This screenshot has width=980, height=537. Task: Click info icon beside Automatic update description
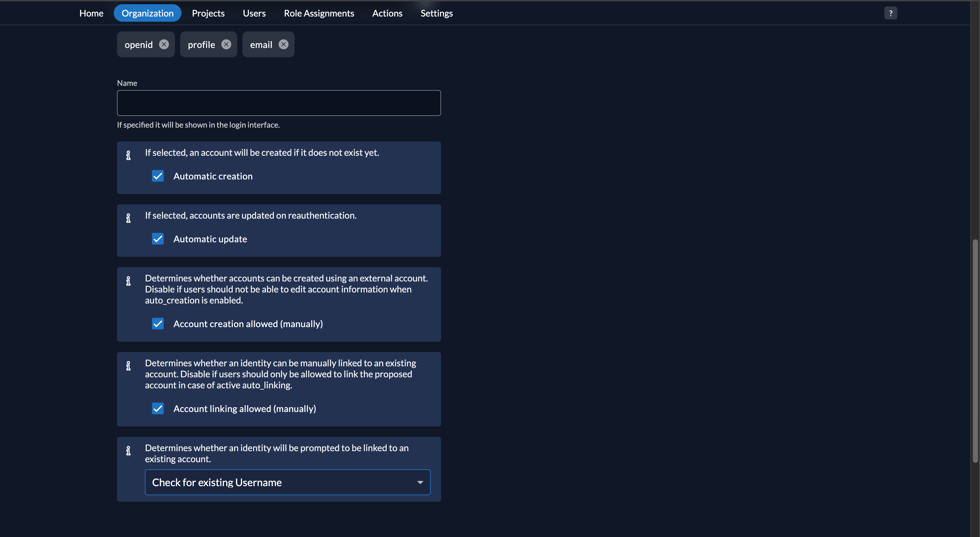(x=128, y=218)
